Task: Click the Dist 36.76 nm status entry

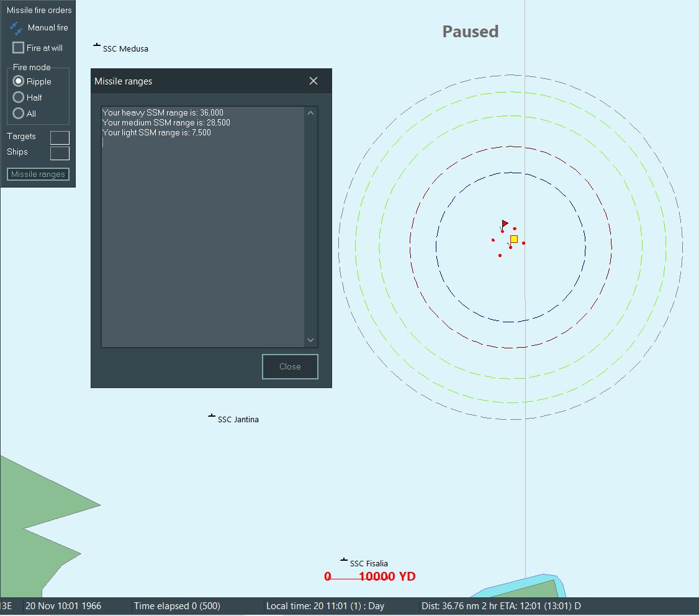Action: click(x=501, y=605)
